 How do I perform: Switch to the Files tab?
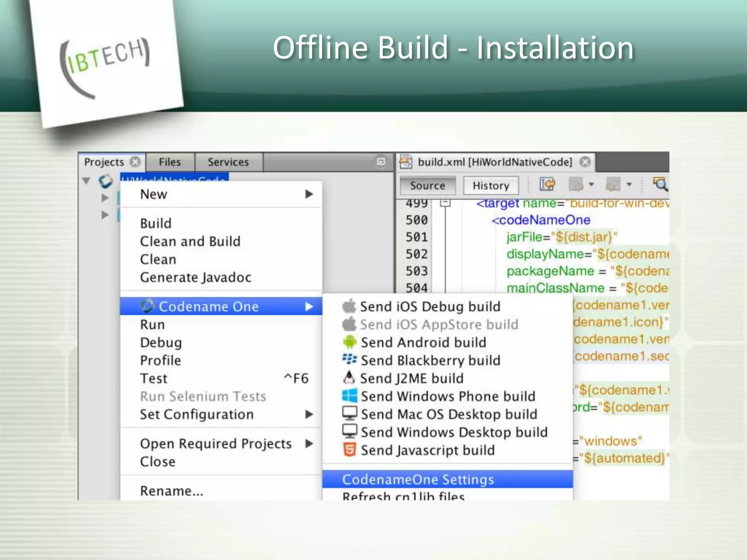pyautogui.click(x=170, y=162)
